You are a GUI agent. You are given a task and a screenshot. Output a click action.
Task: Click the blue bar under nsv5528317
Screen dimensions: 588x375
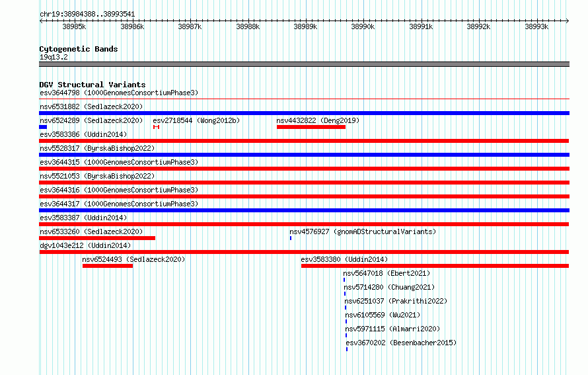304,155
